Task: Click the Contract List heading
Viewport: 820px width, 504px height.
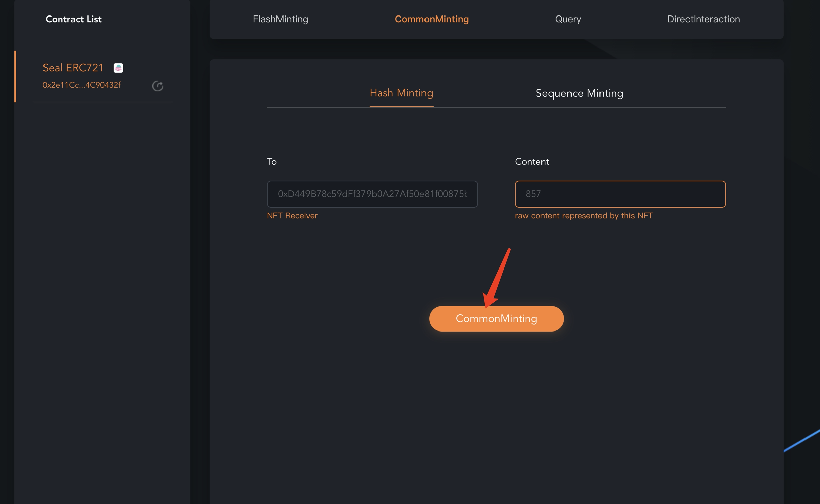Action: (74, 19)
